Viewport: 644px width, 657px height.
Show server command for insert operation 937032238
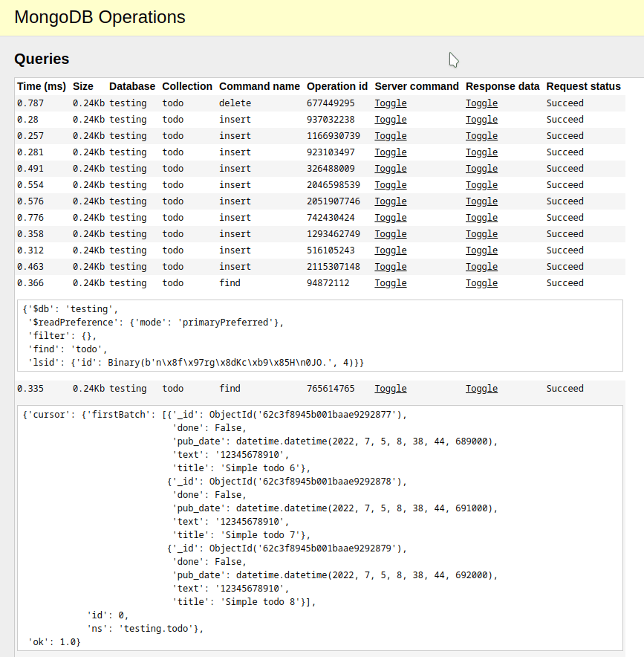[390, 119]
